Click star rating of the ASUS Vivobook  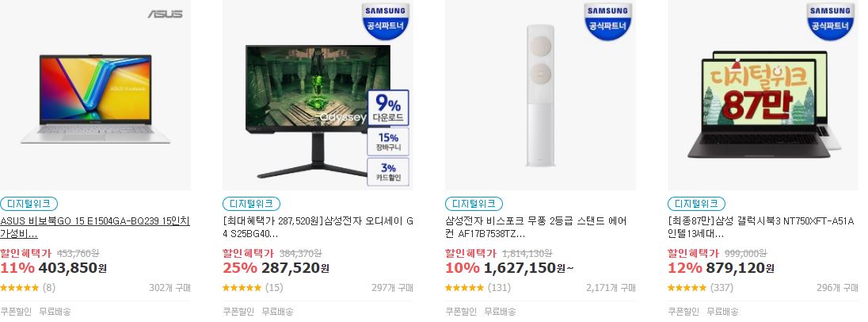click(x=19, y=288)
